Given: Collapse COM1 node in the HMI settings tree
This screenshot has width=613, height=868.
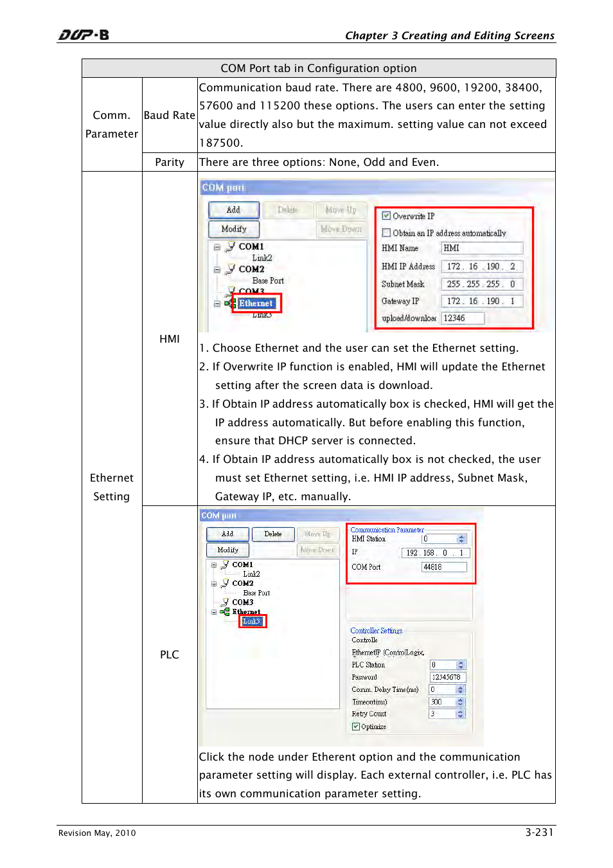Looking at the screenshot, I should coord(217,247).
